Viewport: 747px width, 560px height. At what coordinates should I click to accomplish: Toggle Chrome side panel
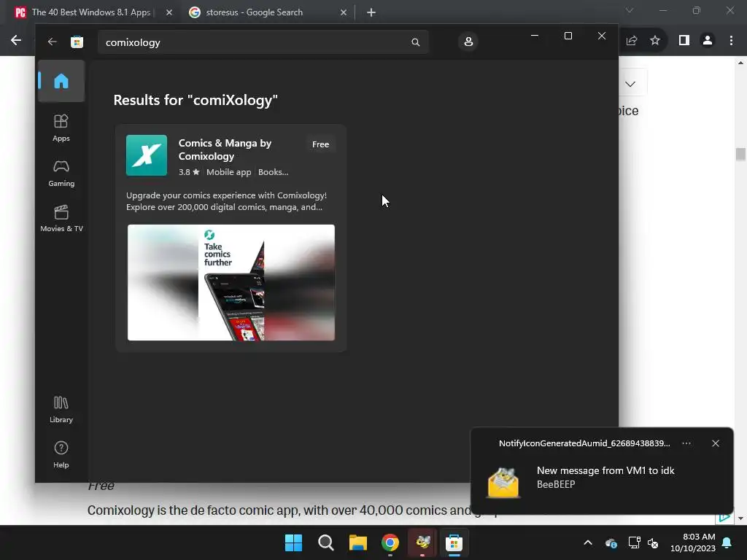(x=684, y=41)
